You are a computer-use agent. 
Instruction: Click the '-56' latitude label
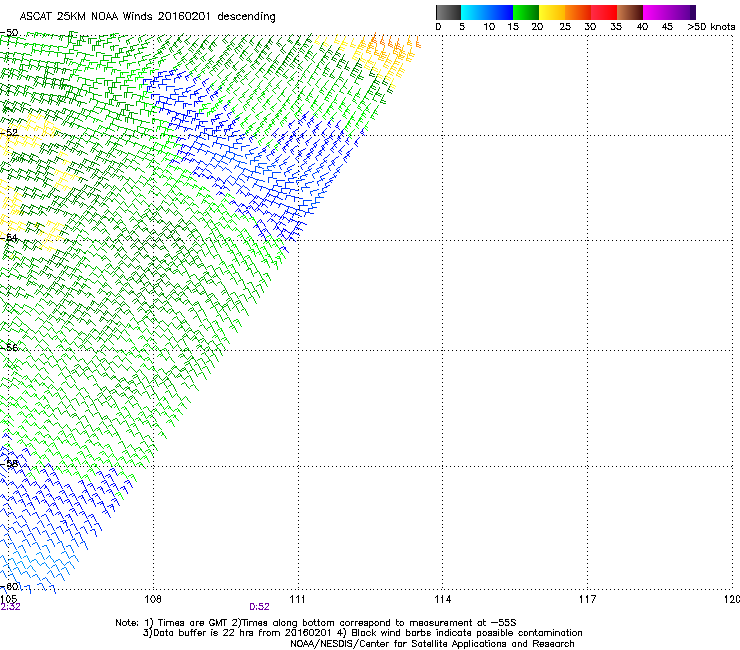click(x=9, y=347)
